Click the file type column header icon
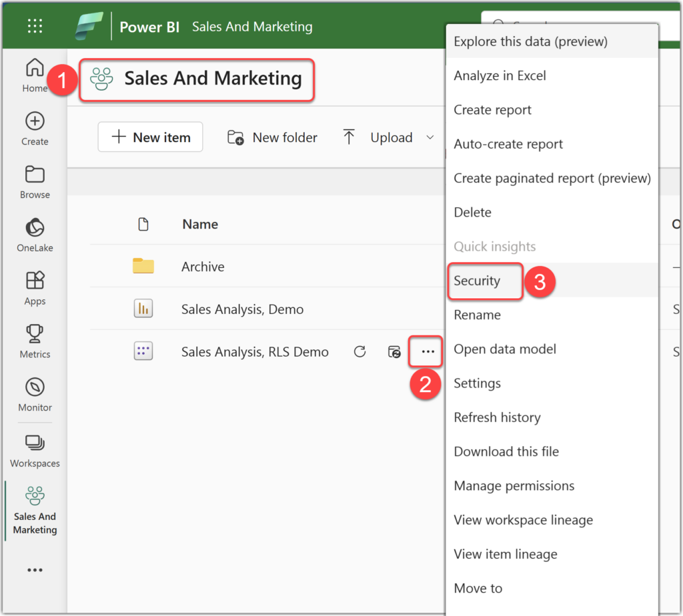 click(x=143, y=224)
